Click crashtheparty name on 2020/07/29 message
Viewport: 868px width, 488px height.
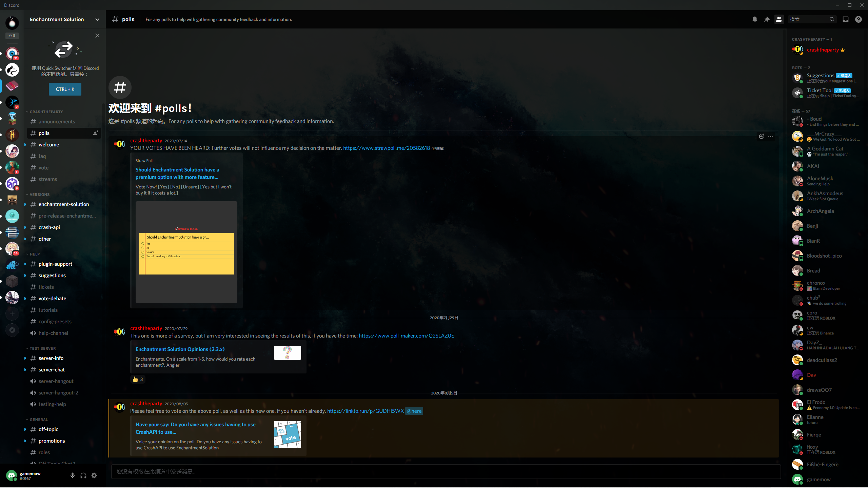click(146, 328)
